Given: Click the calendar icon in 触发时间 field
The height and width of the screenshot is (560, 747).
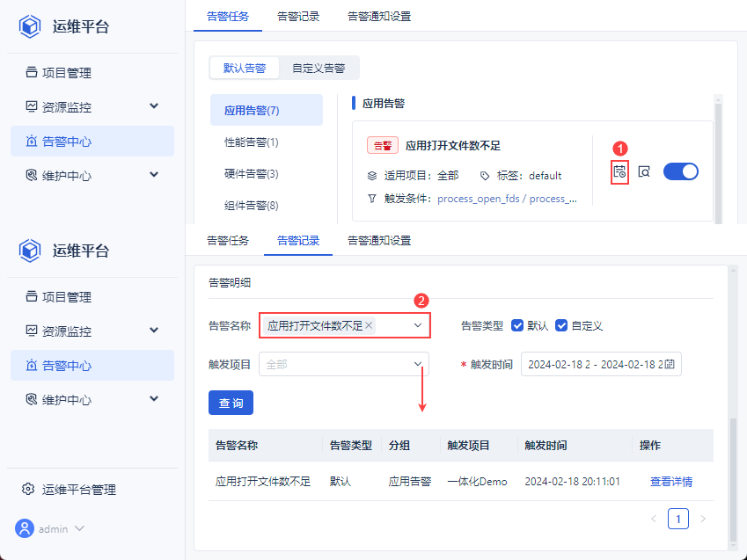Looking at the screenshot, I should (x=671, y=364).
